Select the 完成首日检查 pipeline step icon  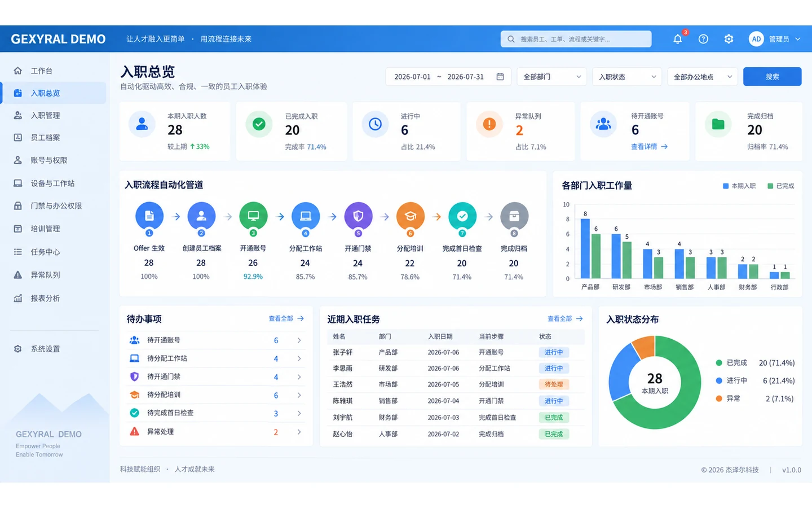point(462,216)
